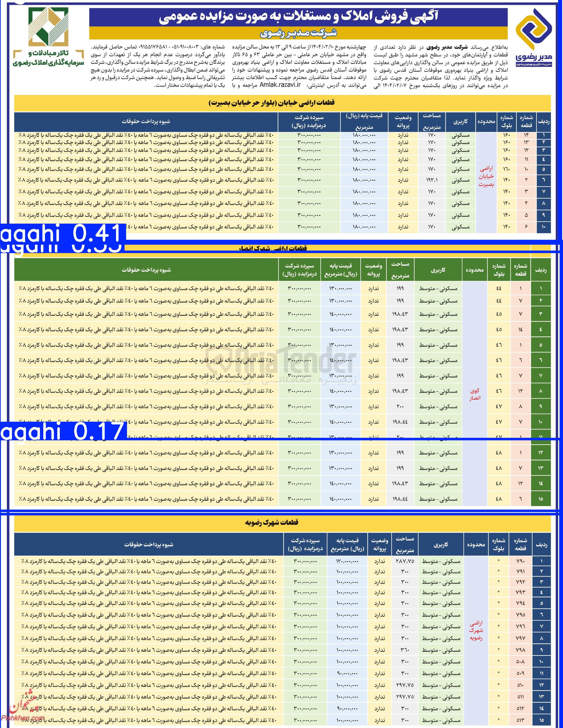This screenshot has height=728, width=563.
Task: Click plot number ۵۰۸ in the Razaviyeh table
Action: click(520, 662)
